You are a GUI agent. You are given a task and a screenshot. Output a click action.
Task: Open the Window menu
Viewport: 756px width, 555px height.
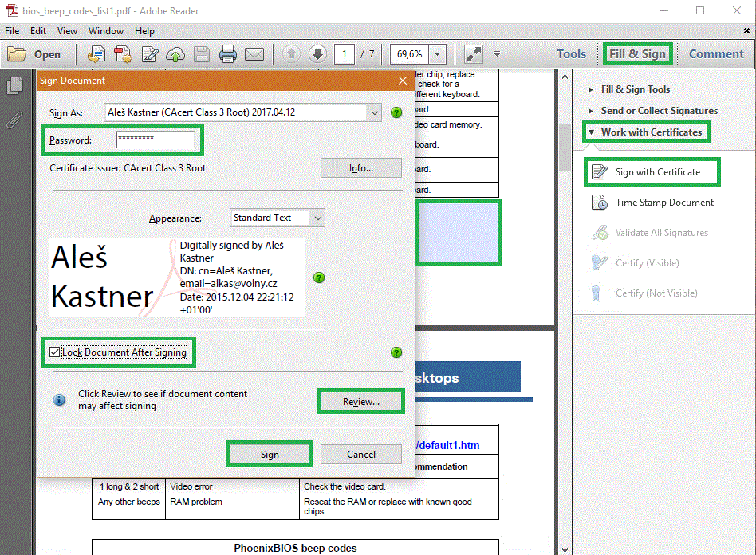click(x=105, y=31)
